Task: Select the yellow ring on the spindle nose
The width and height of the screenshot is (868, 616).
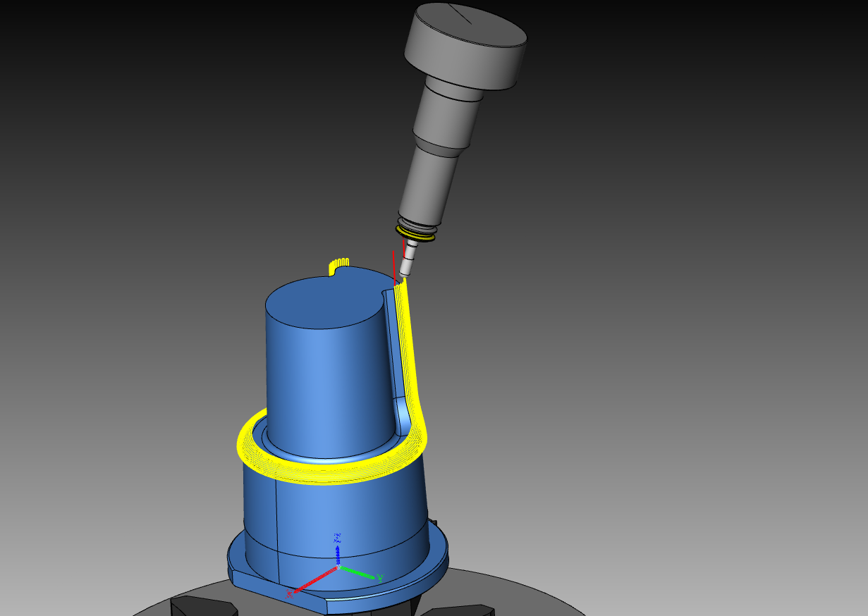Action: coord(415,233)
